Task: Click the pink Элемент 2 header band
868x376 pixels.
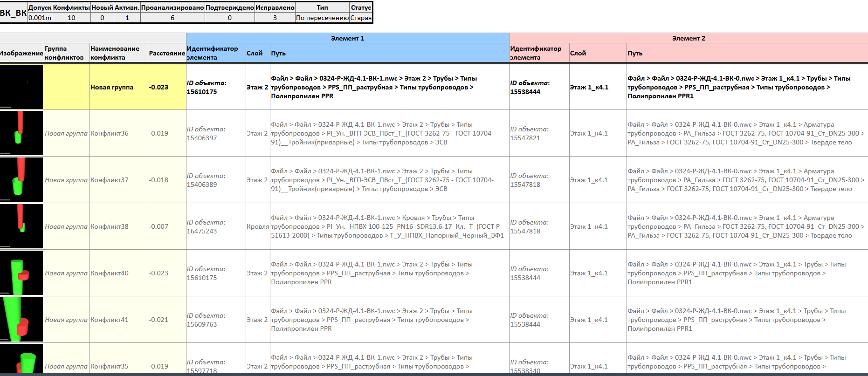Action: [689, 38]
